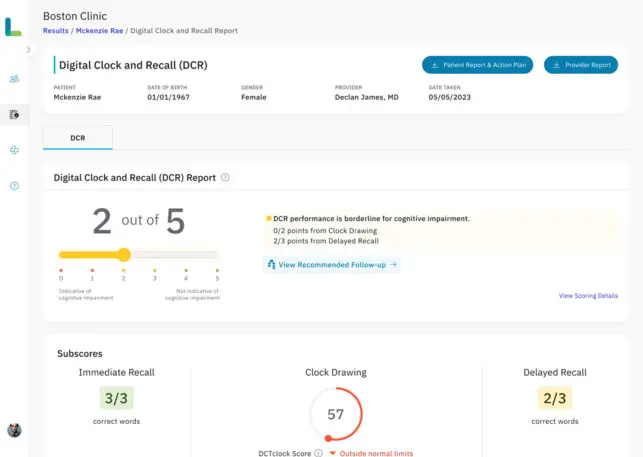Open the patients list sidebar icon
The height and width of the screenshot is (457, 643).
pyautogui.click(x=14, y=78)
